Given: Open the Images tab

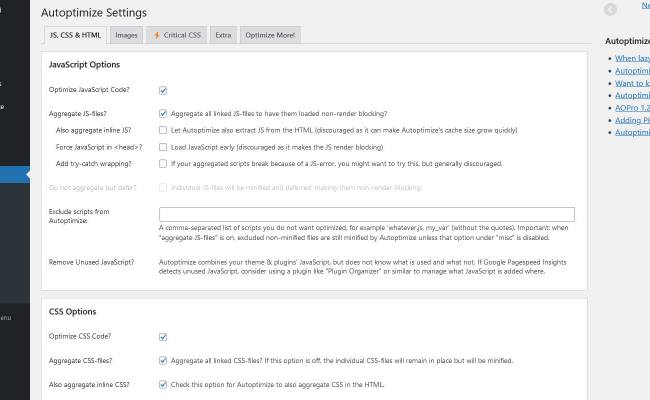Looking at the screenshot, I should (x=126, y=35).
